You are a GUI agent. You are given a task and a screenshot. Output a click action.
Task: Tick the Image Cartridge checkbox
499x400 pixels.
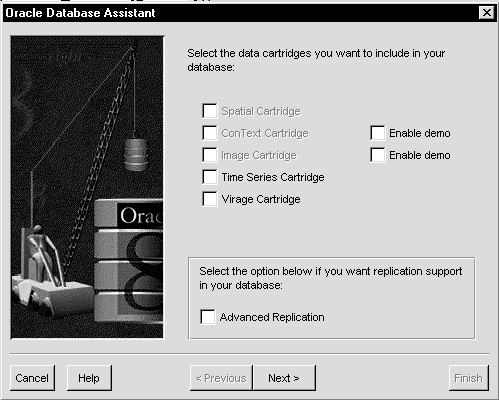click(210, 155)
